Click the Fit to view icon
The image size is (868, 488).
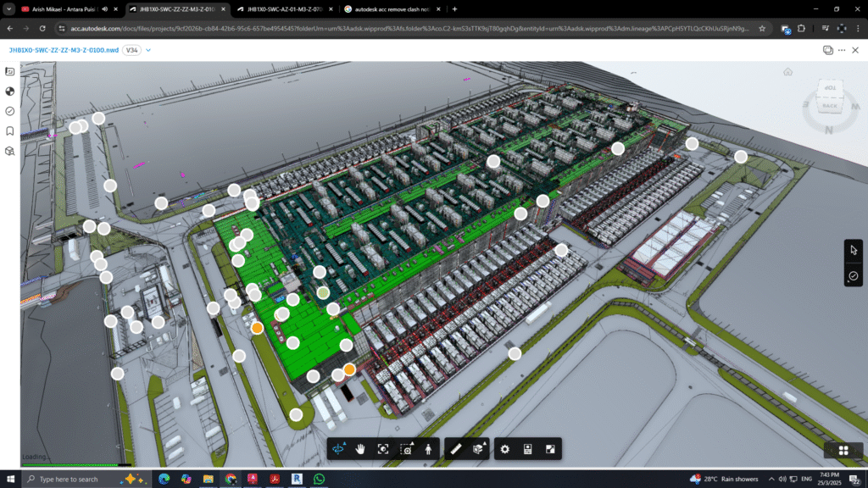click(383, 449)
